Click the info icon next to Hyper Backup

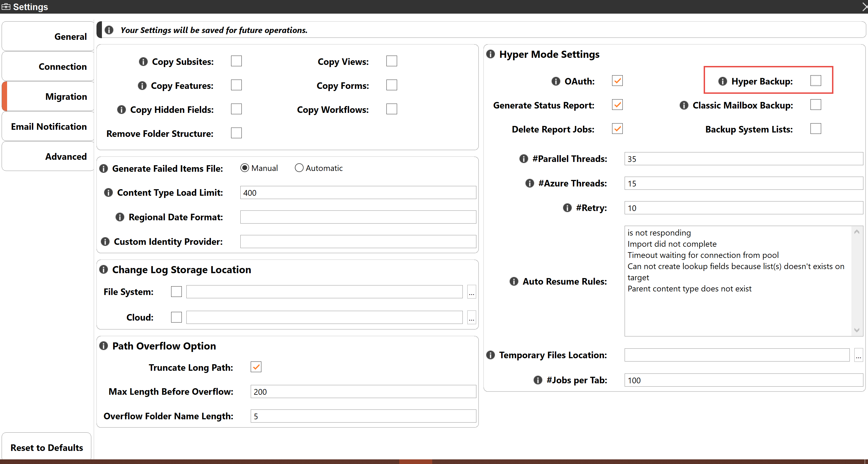click(x=722, y=81)
